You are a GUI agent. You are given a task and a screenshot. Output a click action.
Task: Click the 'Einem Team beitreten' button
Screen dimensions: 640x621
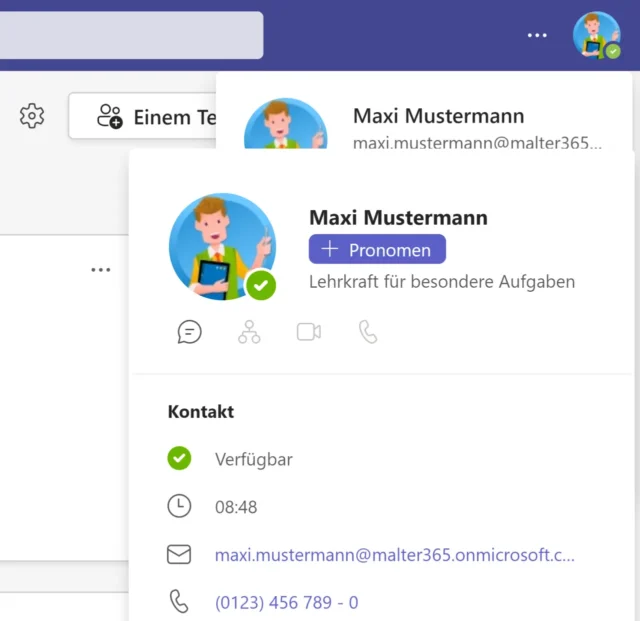143,117
